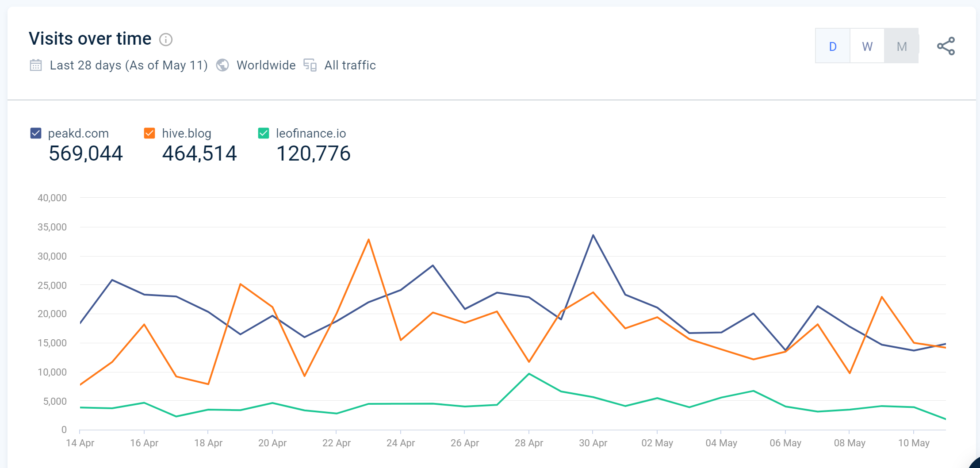
Task: Click the 02 May axis label
Action: pyautogui.click(x=657, y=443)
